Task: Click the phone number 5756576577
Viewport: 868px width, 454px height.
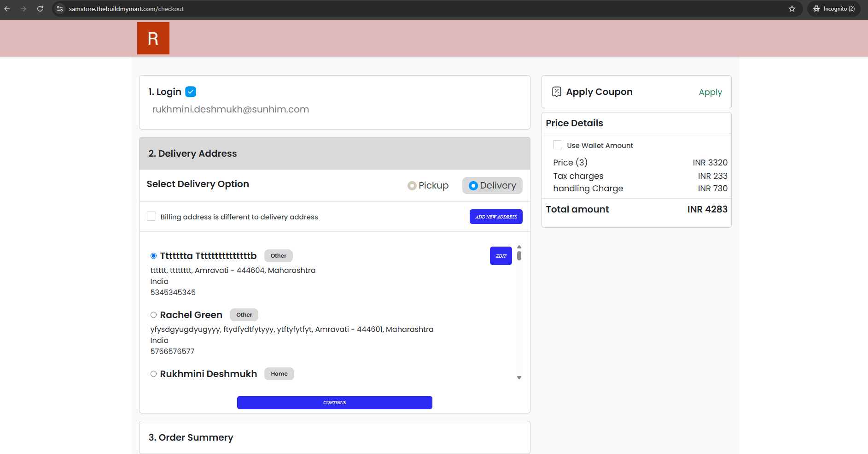Action: click(x=172, y=352)
